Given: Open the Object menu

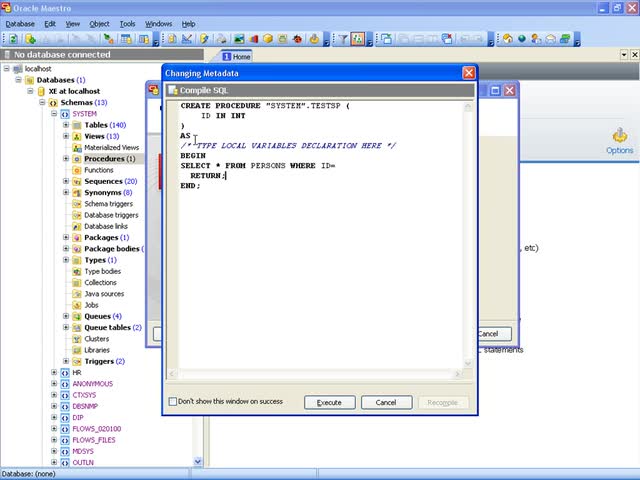Looking at the screenshot, I should [99, 24].
